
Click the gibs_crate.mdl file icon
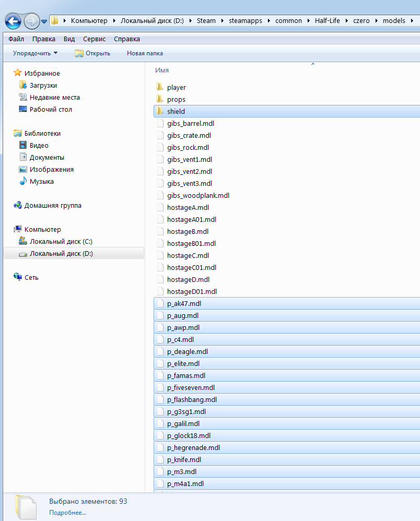160,135
